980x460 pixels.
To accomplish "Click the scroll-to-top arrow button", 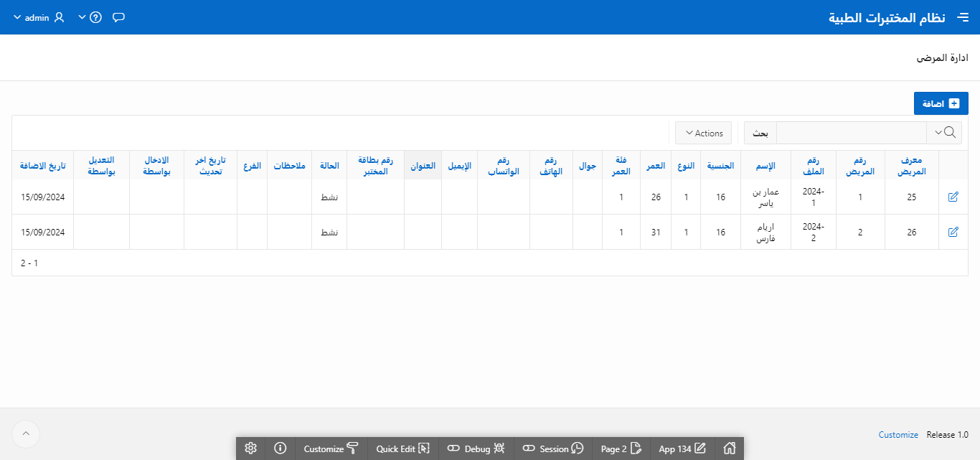I will [26, 433].
